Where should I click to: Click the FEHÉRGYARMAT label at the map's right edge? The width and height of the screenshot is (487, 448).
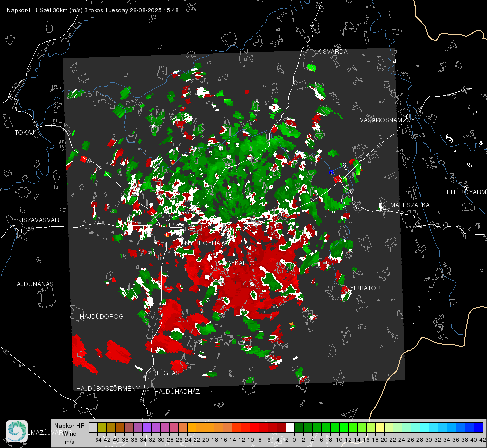(465, 192)
